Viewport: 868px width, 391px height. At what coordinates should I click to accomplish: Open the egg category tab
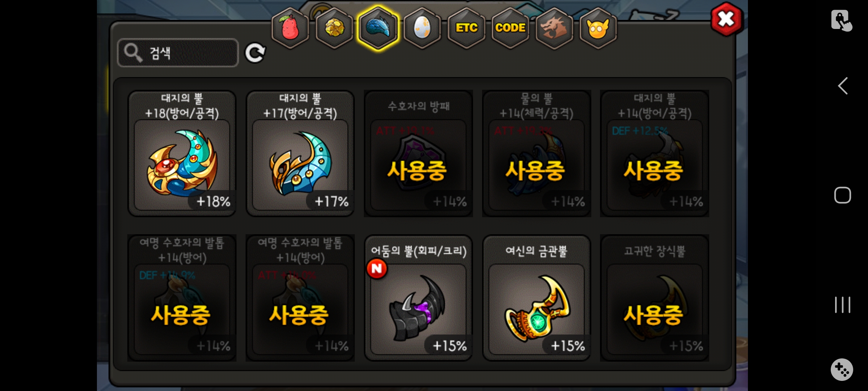[422, 28]
